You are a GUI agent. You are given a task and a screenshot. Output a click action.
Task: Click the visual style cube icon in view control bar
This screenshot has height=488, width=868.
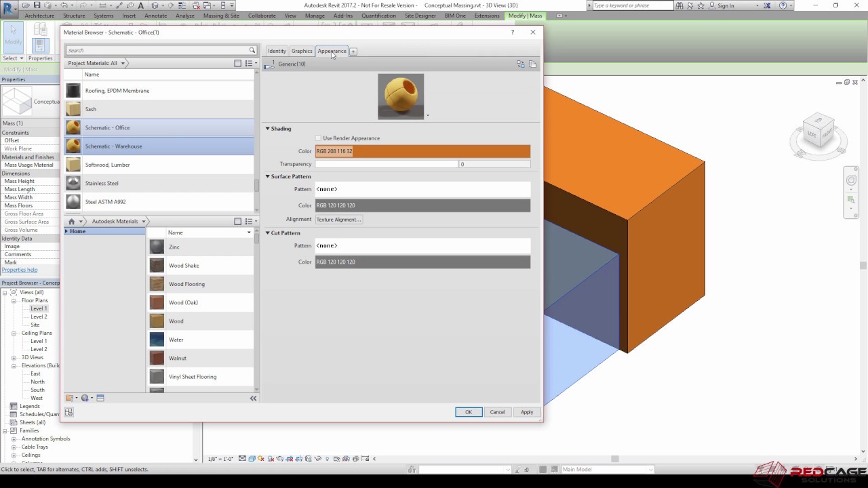tap(252, 459)
